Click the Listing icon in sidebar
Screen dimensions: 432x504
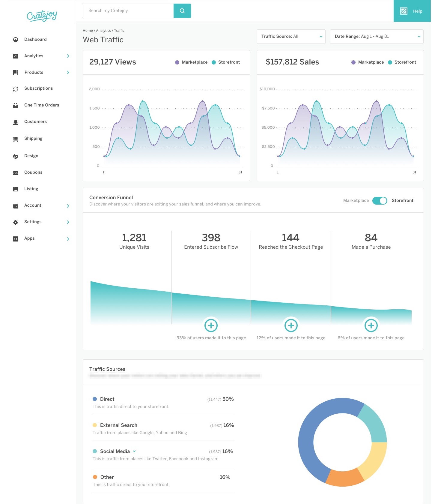16,189
